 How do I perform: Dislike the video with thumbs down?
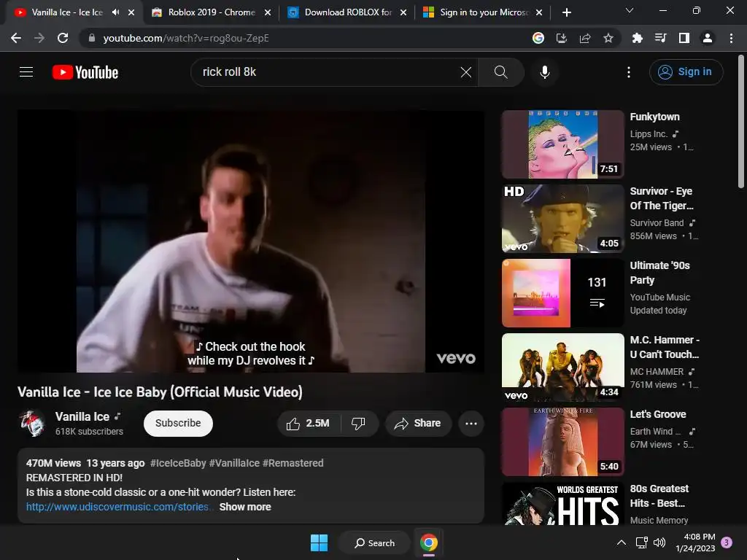click(x=359, y=424)
